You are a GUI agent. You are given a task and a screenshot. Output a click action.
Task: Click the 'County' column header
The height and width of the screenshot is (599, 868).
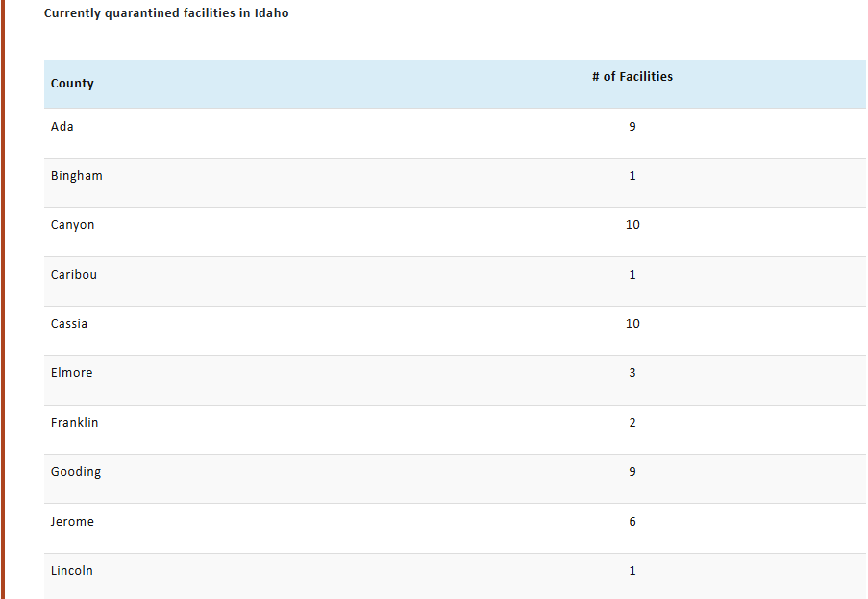pyautogui.click(x=72, y=84)
